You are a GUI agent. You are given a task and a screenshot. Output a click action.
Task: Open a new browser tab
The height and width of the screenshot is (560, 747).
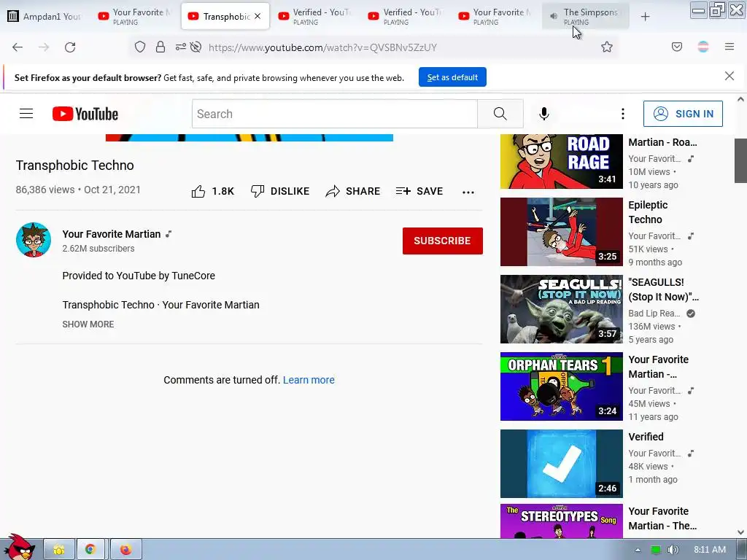click(645, 17)
